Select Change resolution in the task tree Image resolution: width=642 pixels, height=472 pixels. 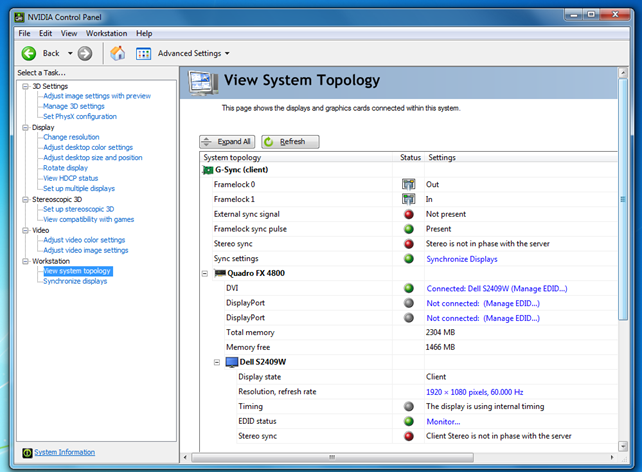(71, 137)
